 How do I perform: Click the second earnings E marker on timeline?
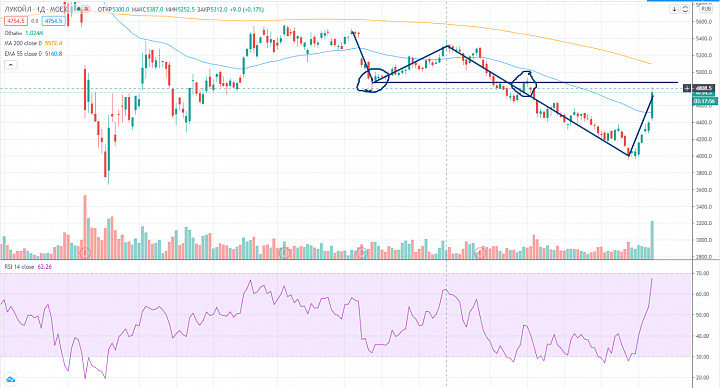tap(285, 252)
